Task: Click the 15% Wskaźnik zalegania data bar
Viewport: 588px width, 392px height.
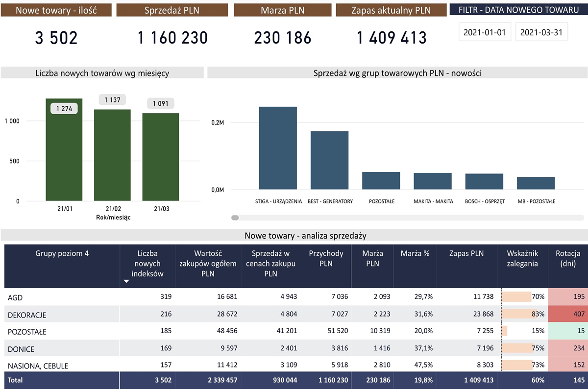Action: (505, 331)
